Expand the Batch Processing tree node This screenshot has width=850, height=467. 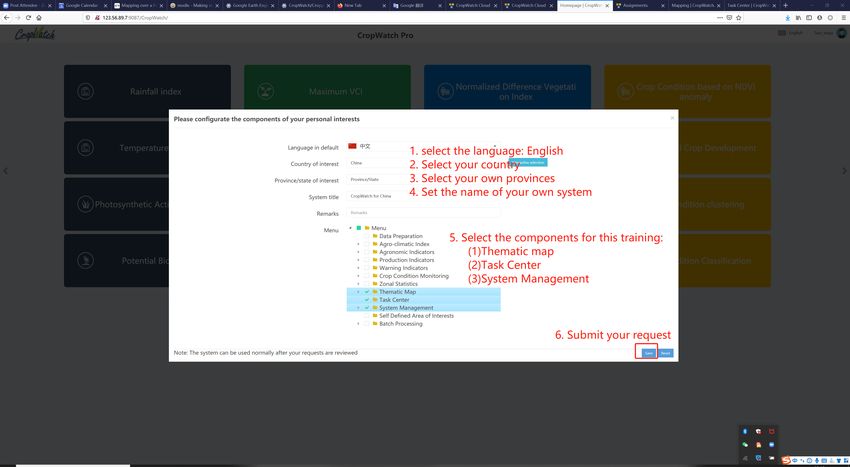(358, 324)
